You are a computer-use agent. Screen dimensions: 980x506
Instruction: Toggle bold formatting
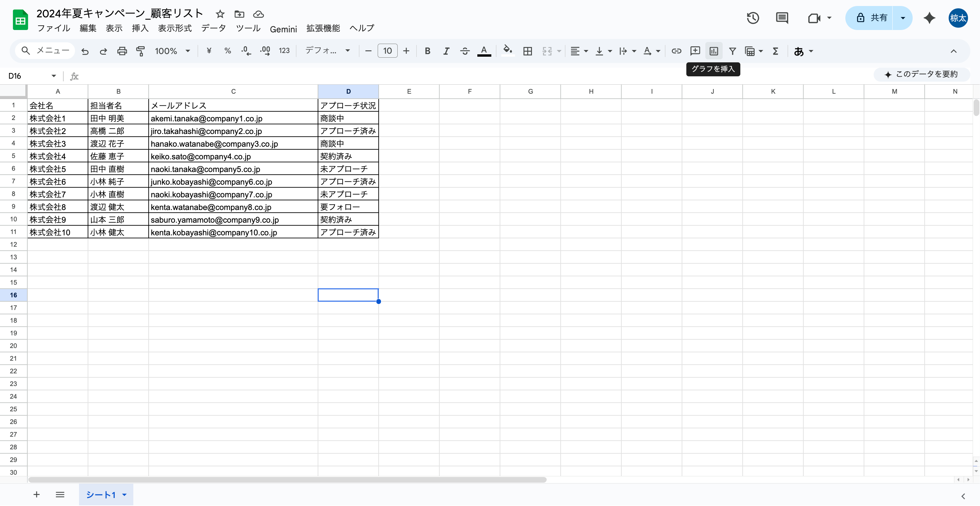pyautogui.click(x=427, y=51)
